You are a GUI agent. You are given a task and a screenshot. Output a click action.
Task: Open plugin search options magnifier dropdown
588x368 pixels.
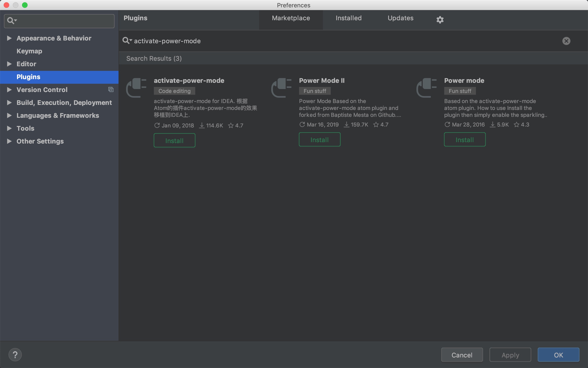(127, 41)
